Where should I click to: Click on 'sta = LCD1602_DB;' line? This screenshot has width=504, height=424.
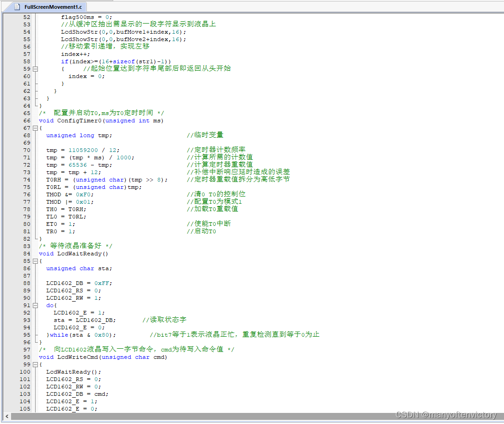[85, 320]
